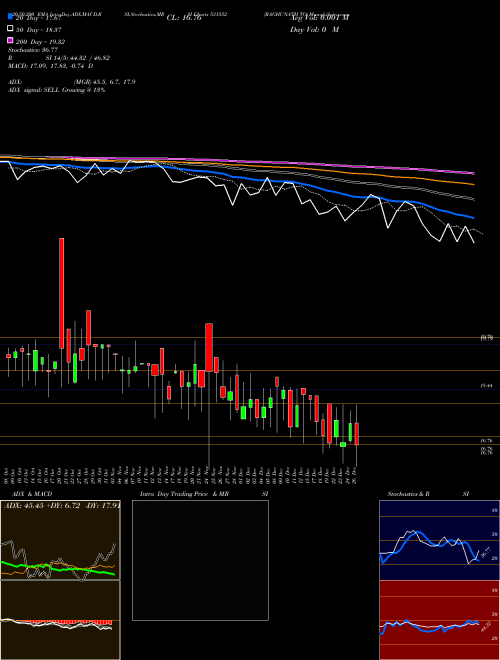This screenshot has width=500, height=660.
Task: Click the 'Stochastics & R SI' panel title
Action: click(428, 494)
